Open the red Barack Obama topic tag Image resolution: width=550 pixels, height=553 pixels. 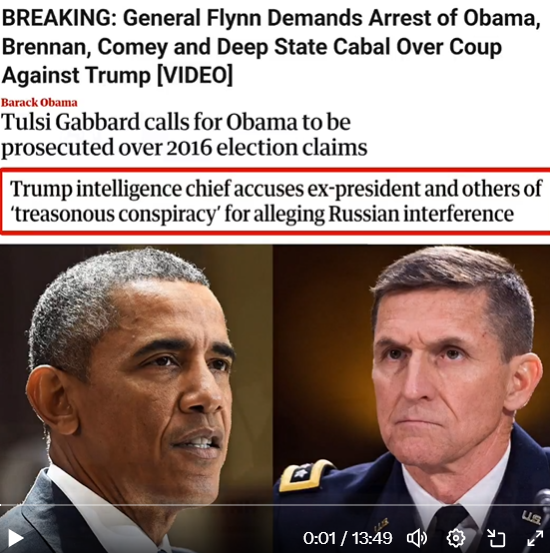[x=39, y=103]
